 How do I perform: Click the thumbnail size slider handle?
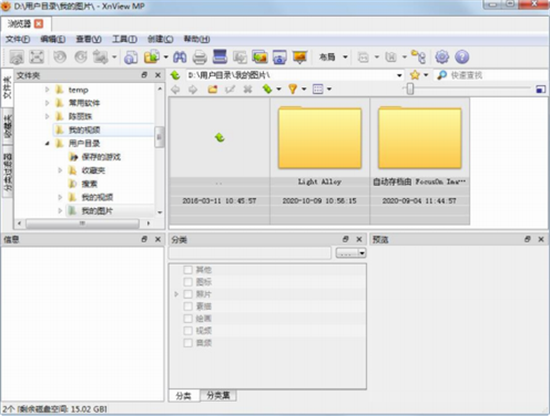(x=410, y=89)
